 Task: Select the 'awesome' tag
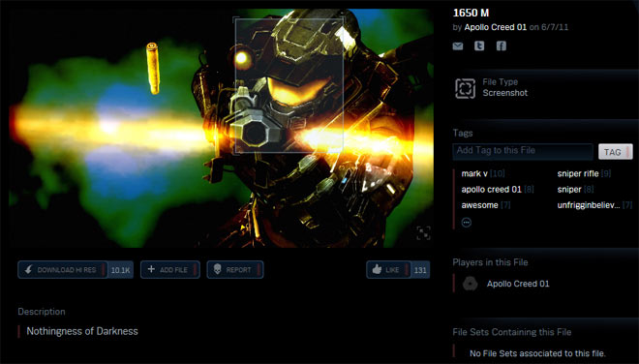479,205
